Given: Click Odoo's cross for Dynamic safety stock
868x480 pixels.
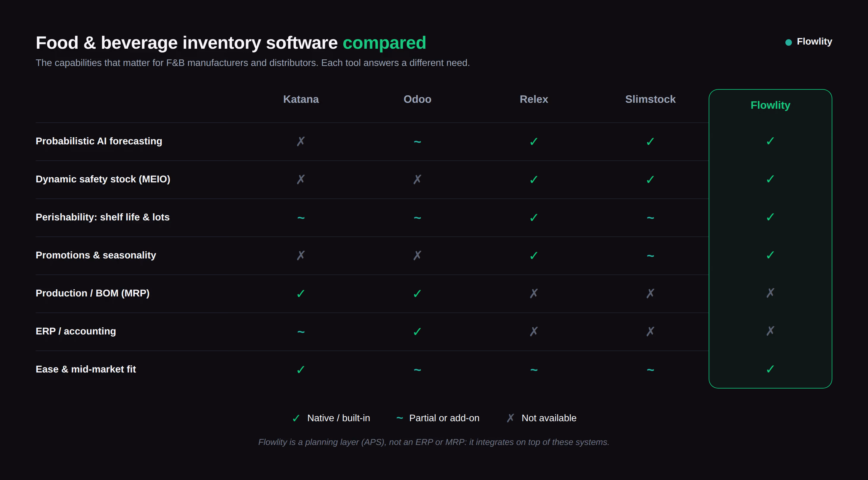Looking at the screenshot, I should pos(417,179).
